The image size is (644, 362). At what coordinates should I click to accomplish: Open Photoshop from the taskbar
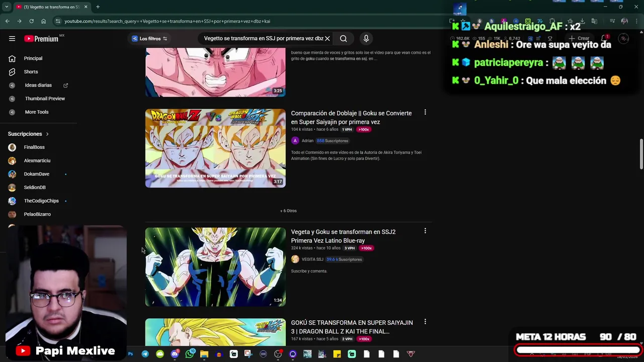pos(130,354)
